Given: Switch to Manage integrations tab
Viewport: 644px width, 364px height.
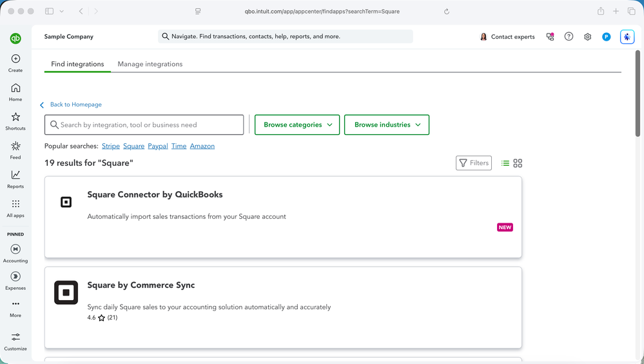Looking at the screenshot, I should (150, 64).
